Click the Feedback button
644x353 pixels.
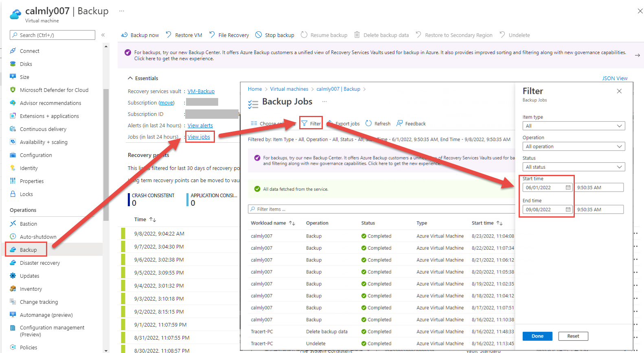(x=411, y=123)
